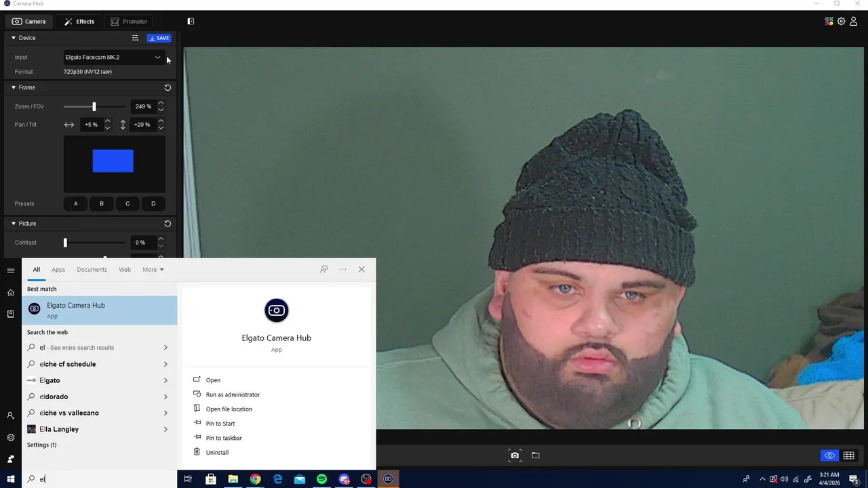Save settings to the device
This screenshot has height=488, width=868.
pos(159,38)
